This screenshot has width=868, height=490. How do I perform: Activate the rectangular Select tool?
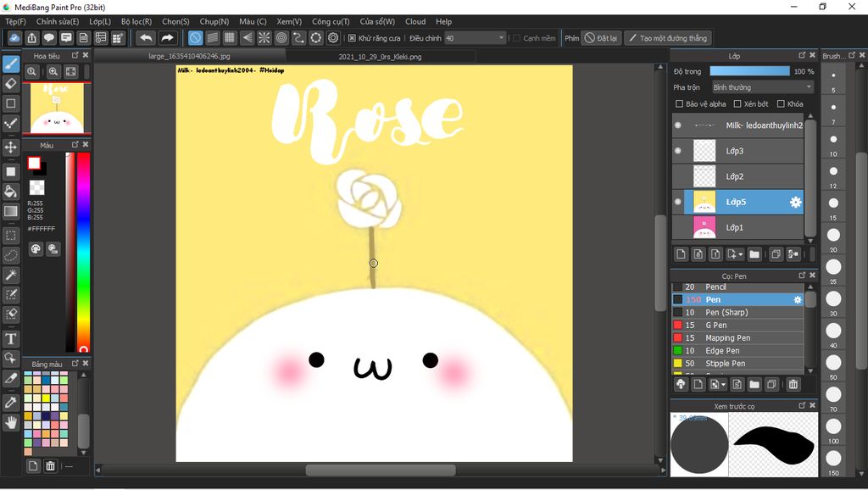10,236
